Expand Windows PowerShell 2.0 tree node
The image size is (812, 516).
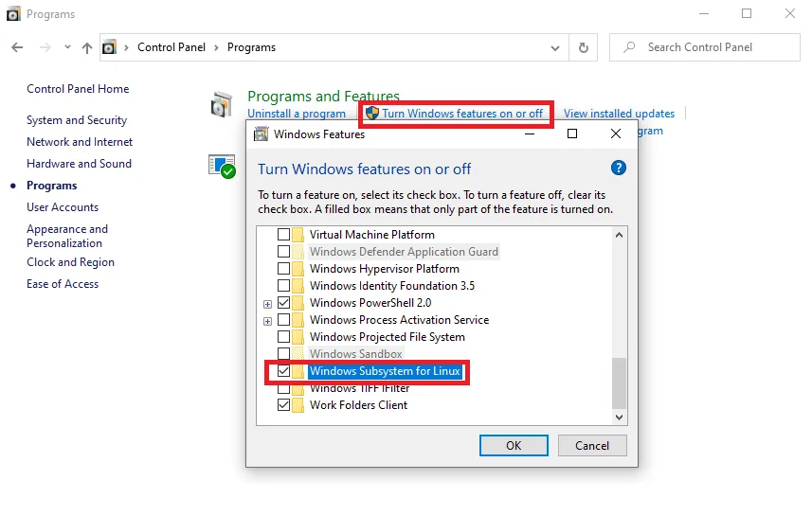tap(267, 304)
